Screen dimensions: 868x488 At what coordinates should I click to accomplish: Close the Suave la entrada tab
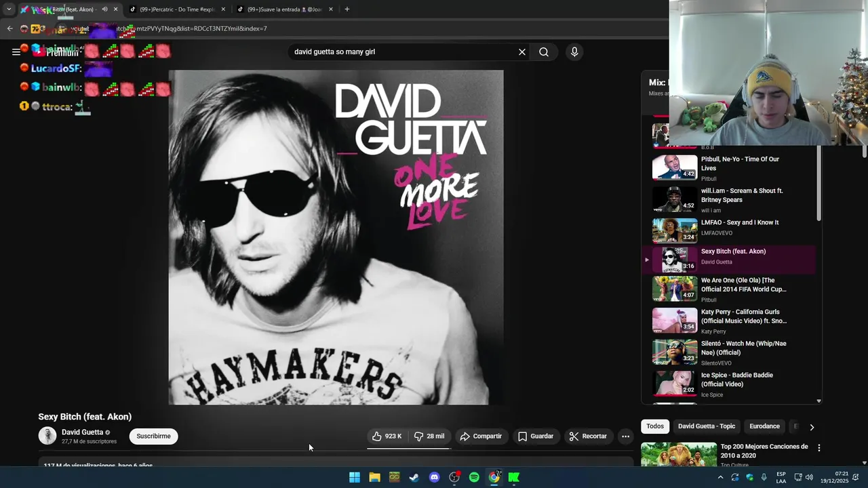pyautogui.click(x=331, y=9)
